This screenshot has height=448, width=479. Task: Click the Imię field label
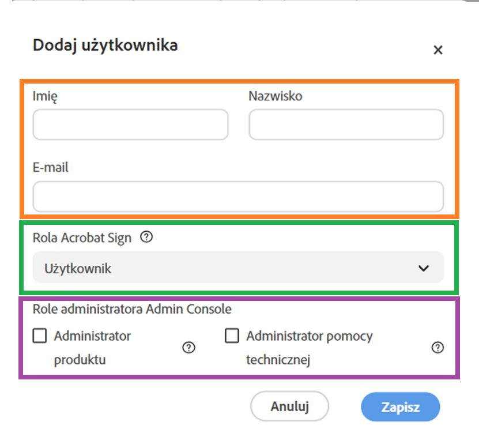tap(45, 96)
